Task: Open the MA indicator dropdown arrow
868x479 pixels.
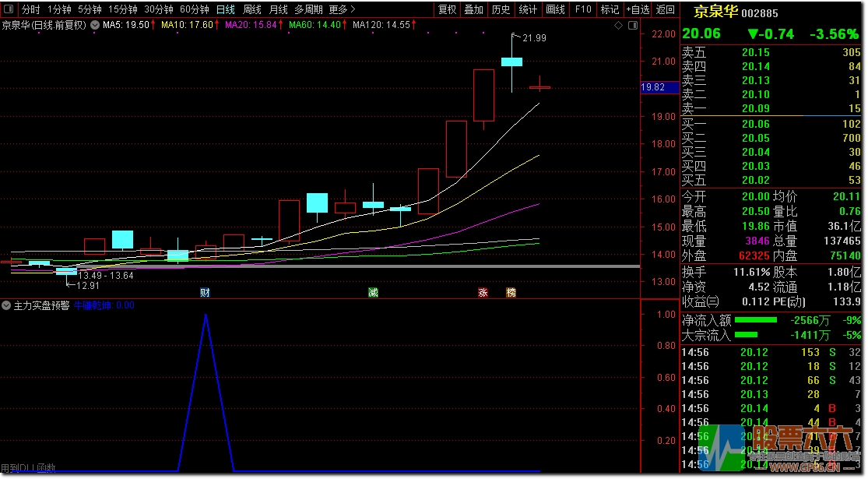Action: (96, 25)
